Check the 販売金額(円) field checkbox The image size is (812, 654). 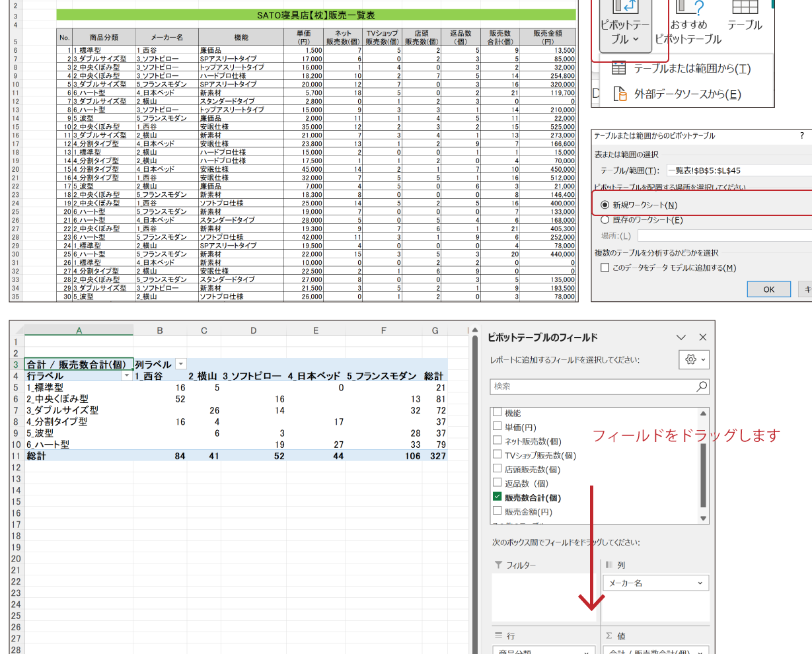click(x=498, y=511)
